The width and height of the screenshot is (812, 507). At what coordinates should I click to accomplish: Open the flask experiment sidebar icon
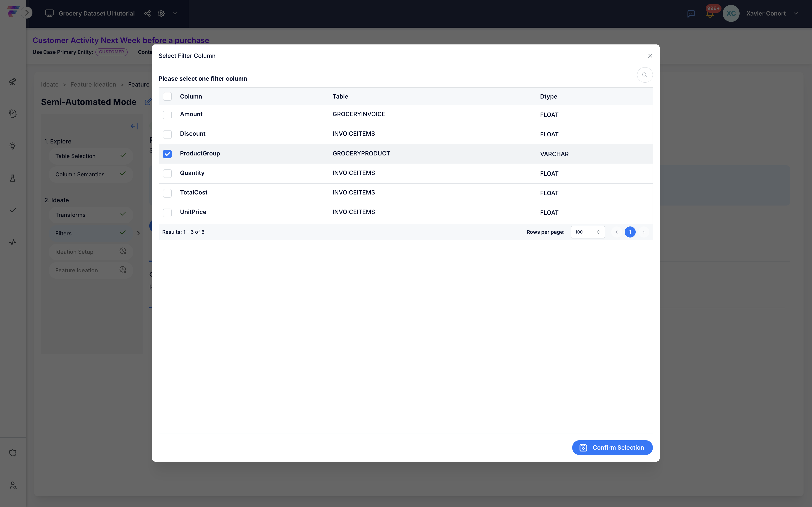(x=13, y=178)
